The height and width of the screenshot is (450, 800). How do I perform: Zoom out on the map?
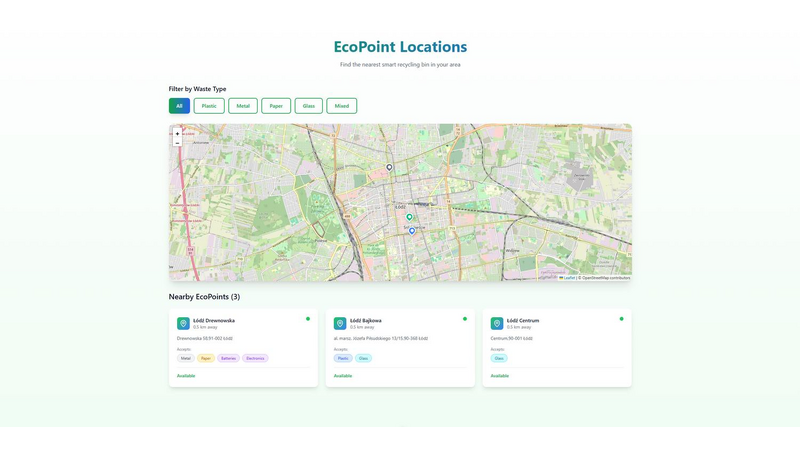[x=177, y=143]
